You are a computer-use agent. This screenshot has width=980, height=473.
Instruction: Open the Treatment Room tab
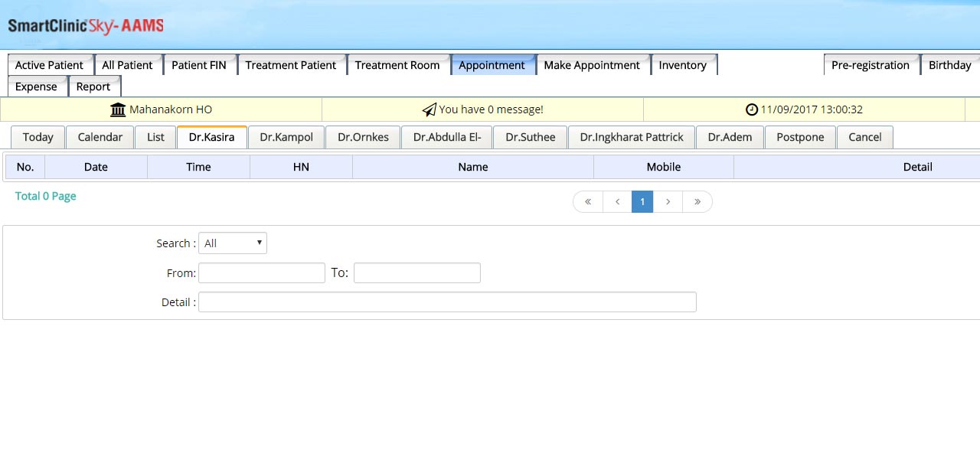397,65
